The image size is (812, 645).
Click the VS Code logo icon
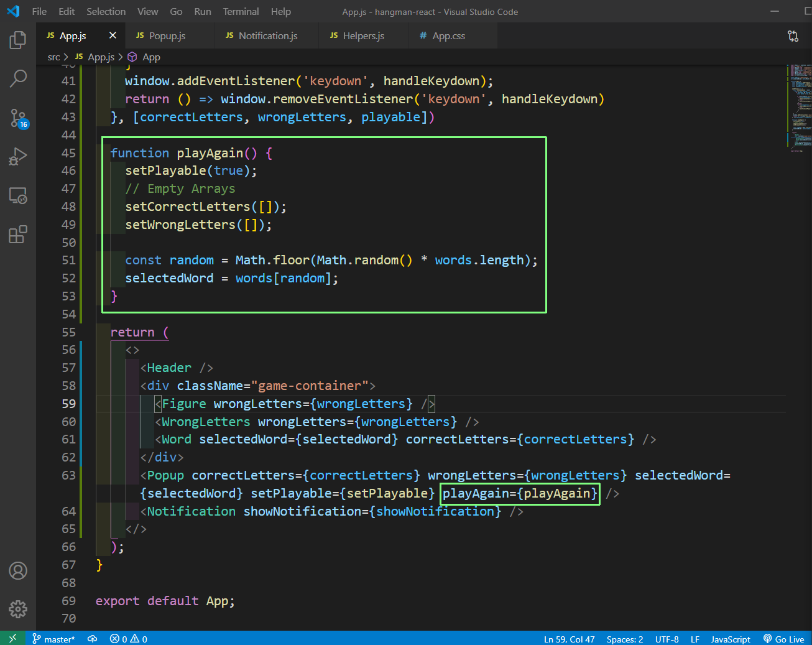(x=13, y=11)
